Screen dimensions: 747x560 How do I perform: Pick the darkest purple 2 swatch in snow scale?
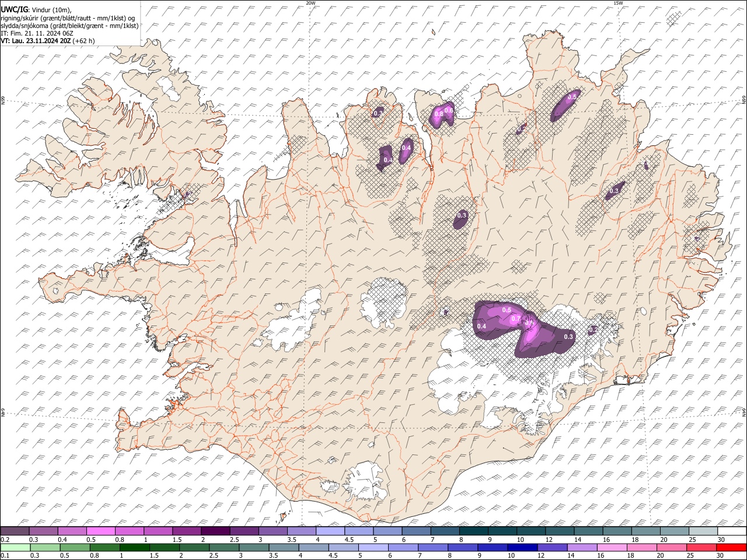(215, 531)
